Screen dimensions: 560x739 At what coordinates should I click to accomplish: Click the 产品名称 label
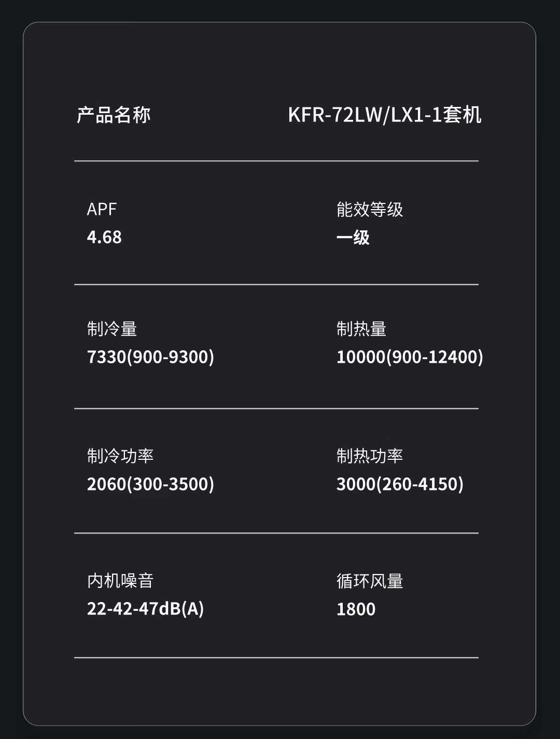point(114,115)
